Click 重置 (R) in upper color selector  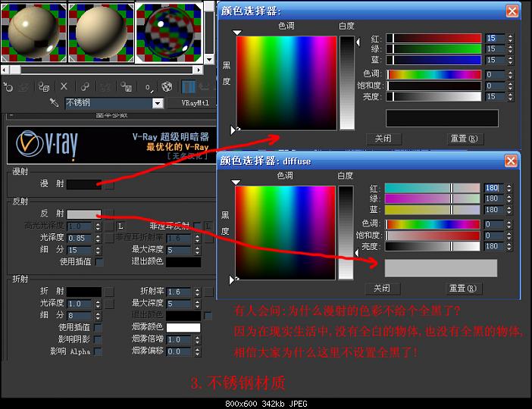465,139
